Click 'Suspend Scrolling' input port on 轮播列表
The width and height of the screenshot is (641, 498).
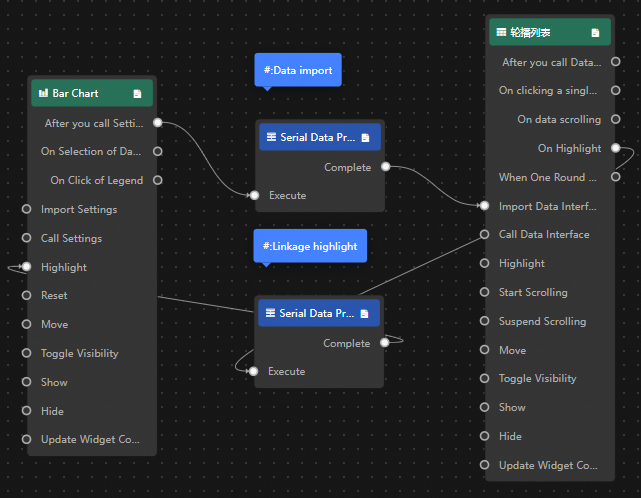[484, 321]
